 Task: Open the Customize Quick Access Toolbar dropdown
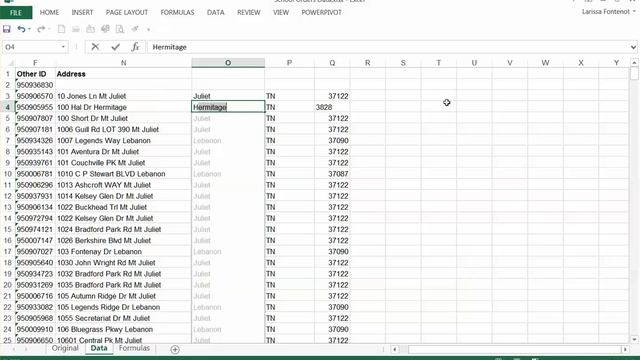[149, 29]
